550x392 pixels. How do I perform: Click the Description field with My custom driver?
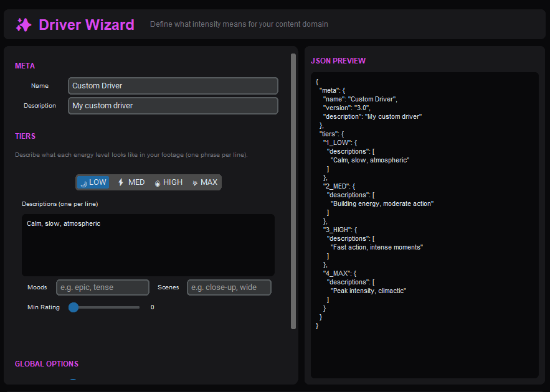click(173, 106)
